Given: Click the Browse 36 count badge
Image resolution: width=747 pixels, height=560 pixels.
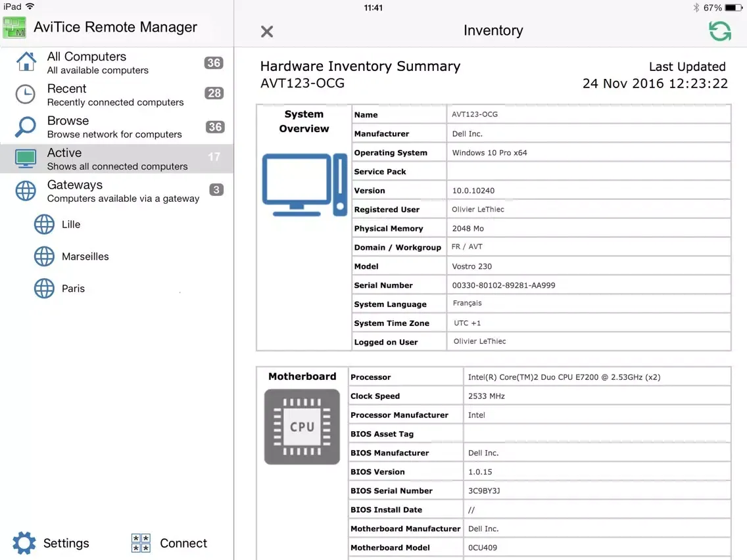Looking at the screenshot, I should (215, 127).
